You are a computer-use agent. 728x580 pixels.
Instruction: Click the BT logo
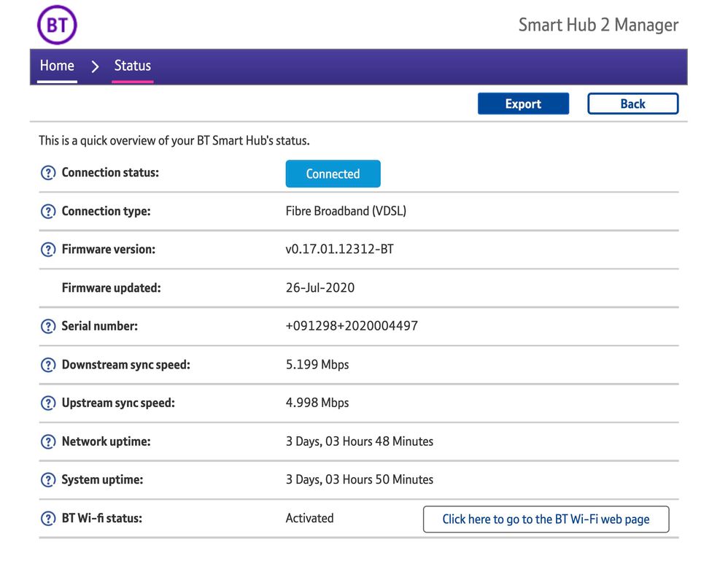pyautogui.click(x=57, y=24)
